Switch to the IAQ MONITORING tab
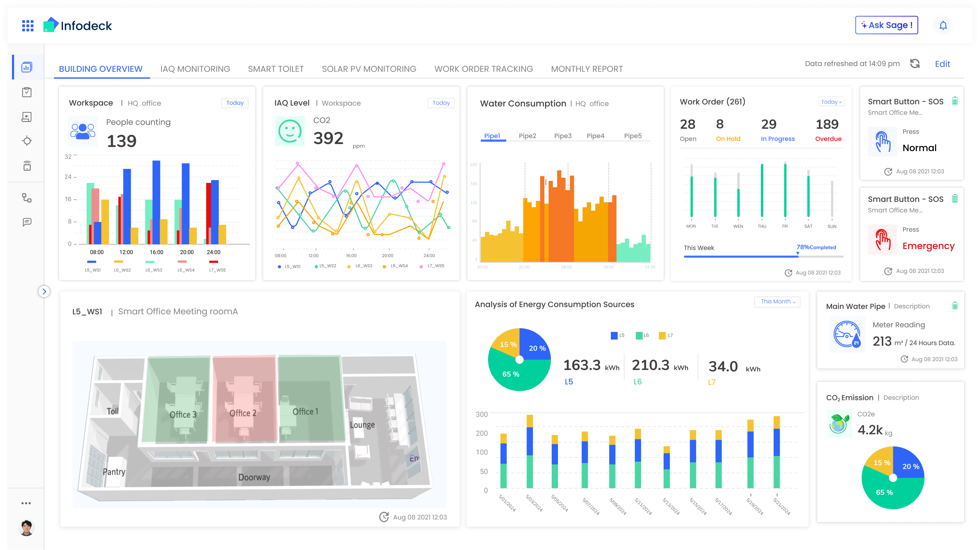Image resolution: width=980 pixels, height=550 pixels. (x=195, y=69)
